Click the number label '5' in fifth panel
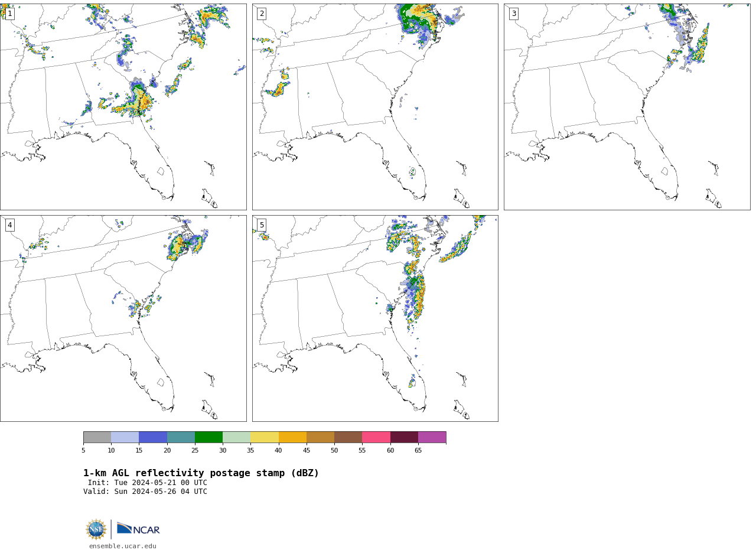 [x=262, y=225]
